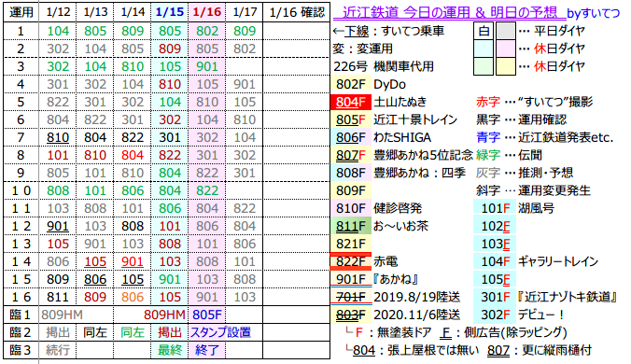Screen dimensions: 631x364
Task: Click the red 804F legend cell
Action: 351,102
